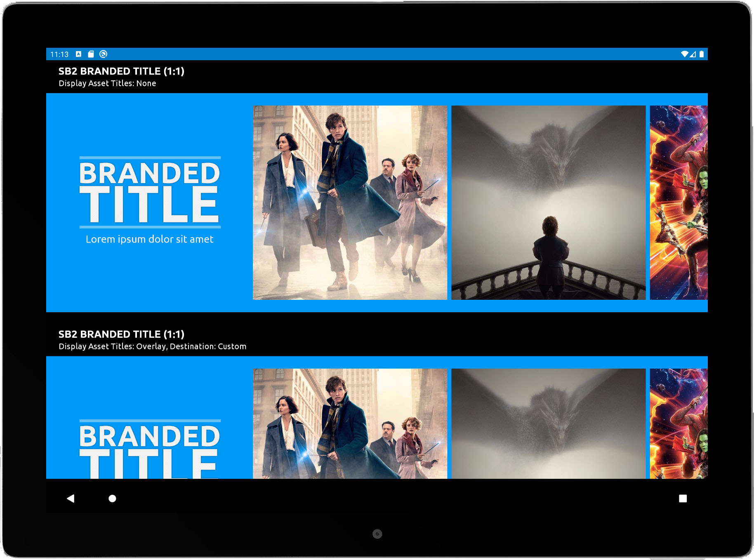Screen dimensions: 754x560
Task: Open Guardians poster in second row
Action: pyautogui.click(x=679, y=424)
